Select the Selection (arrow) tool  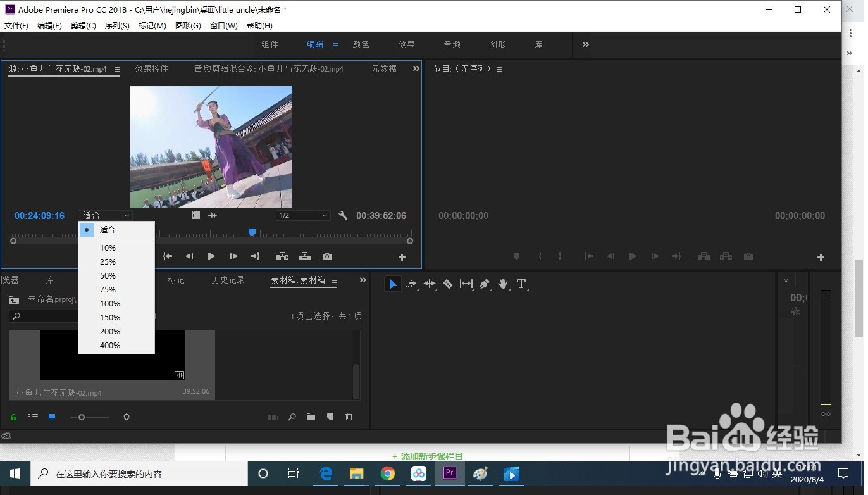pyautogui.click(x=393, y=284)
